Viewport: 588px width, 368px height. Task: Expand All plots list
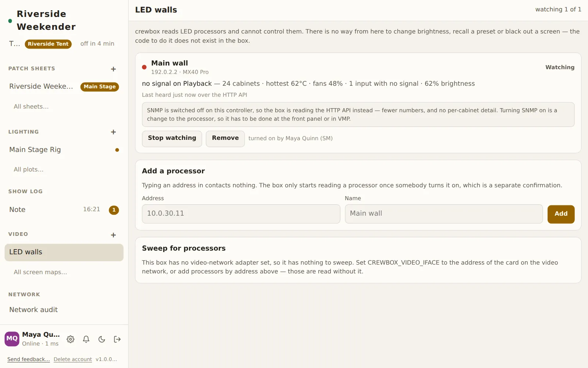[29, 170]
